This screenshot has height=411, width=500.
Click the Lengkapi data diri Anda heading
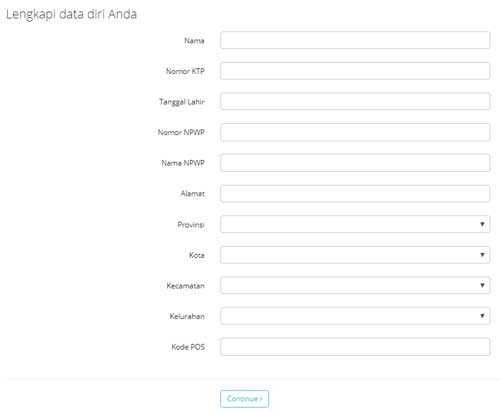click(71, 15)
